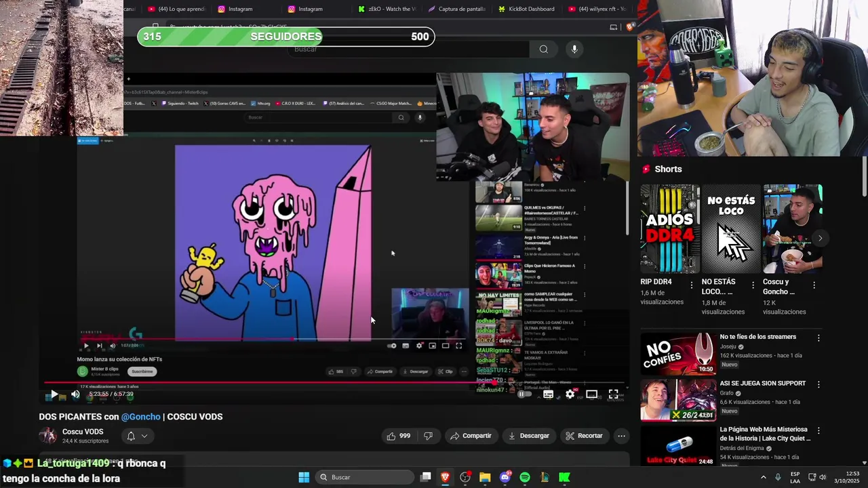Start voice search with microphone icon
The width and height of the screenshot is (868, 488).
574,49
